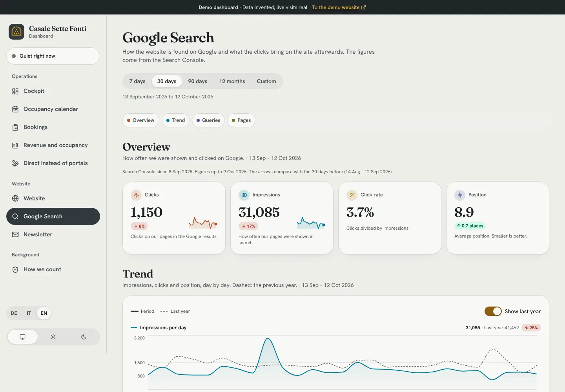The height and width of the screenshot is (392, 565).
Task: Switch to light theme sun icon
Action: pyautogui.click(x=53, y=337)
